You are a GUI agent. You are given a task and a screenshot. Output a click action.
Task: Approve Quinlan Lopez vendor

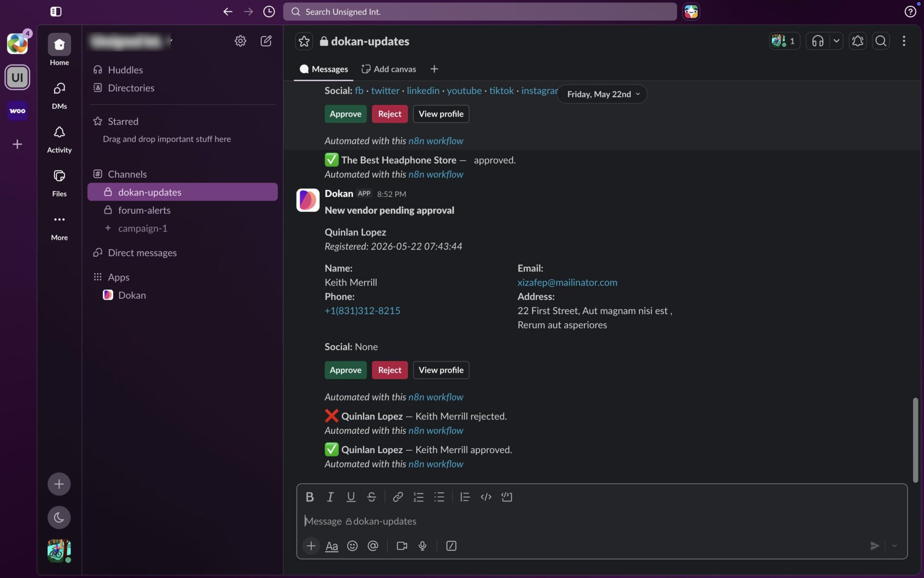point(346,370)
